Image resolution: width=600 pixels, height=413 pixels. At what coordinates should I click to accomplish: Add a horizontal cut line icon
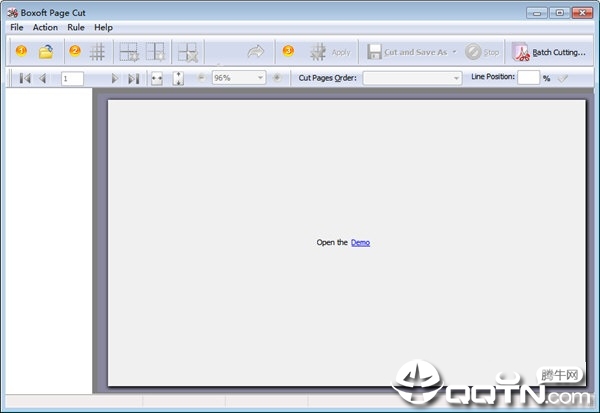pos(129,52)
